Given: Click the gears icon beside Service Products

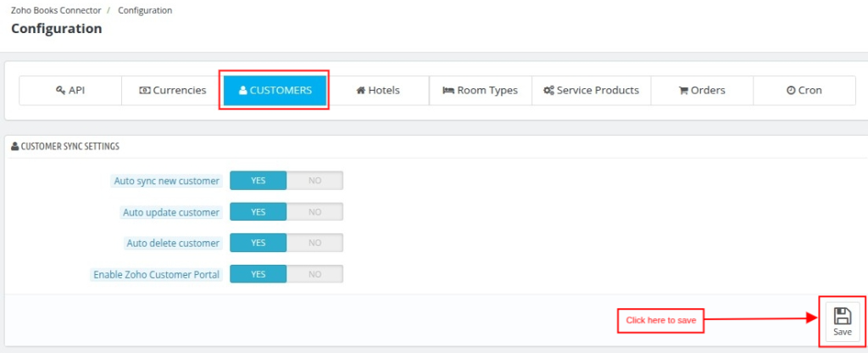Looking at the screenshot, I should pos(548,90).
